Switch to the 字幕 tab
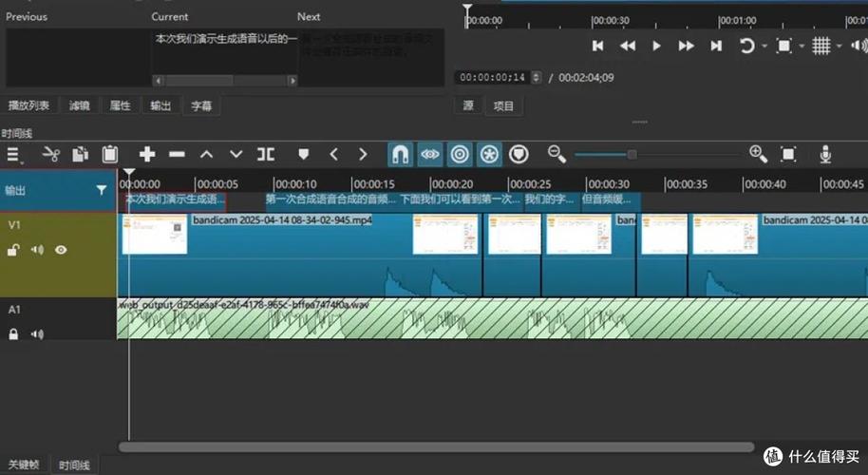The width and height of the screenshot is (868, 475). 201,105
